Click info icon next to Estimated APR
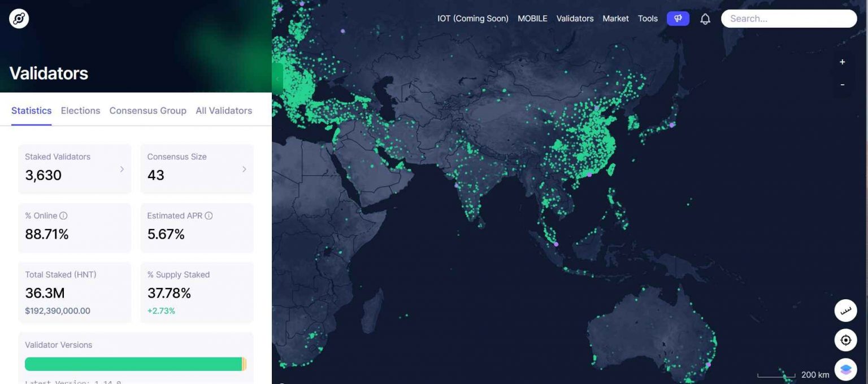868x384 pixels. (x=209, y=215)
